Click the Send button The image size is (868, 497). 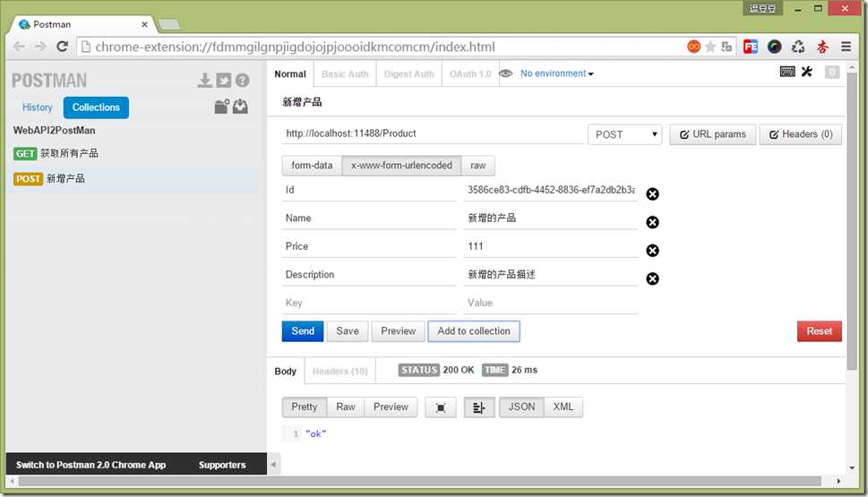(x=303, y=331)
